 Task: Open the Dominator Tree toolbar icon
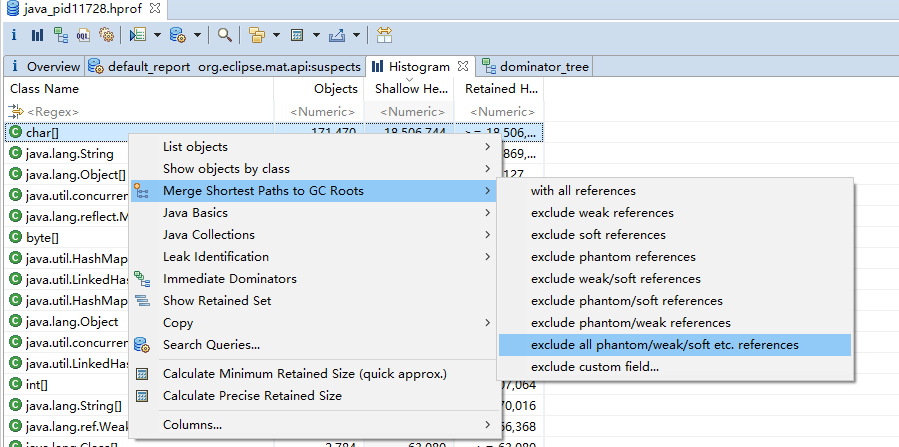[61, 36]
